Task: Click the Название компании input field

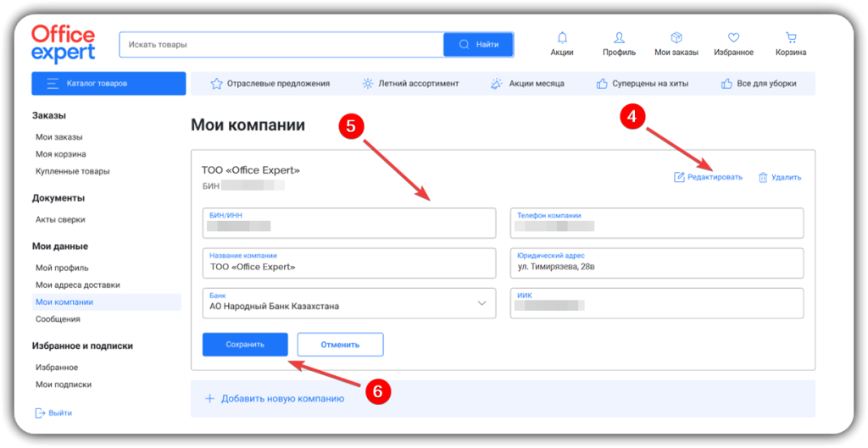Action: [349, 263]
